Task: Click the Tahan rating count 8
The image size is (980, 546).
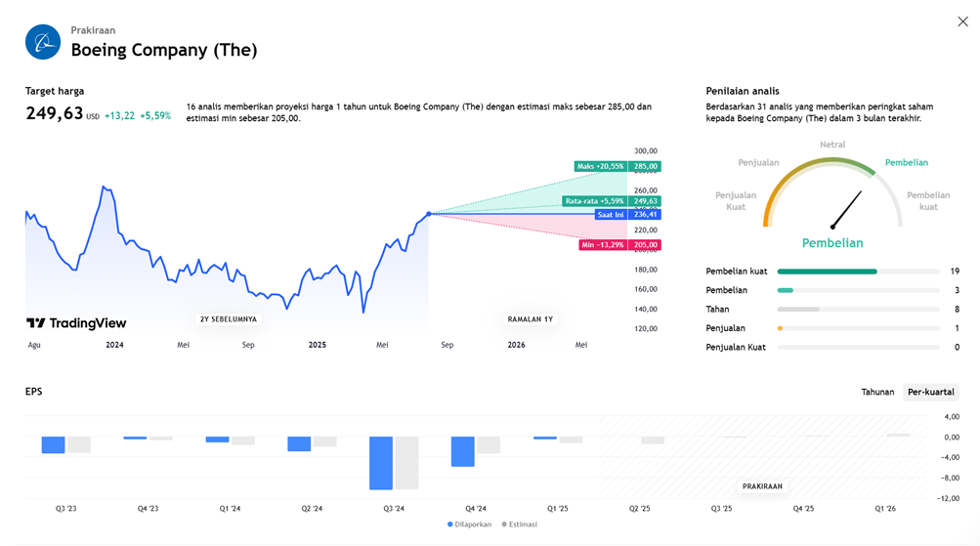Action: point(957,310)
